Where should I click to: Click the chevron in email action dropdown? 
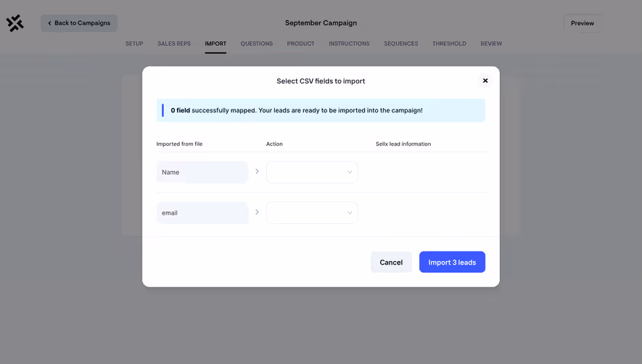tap(350, 213)
